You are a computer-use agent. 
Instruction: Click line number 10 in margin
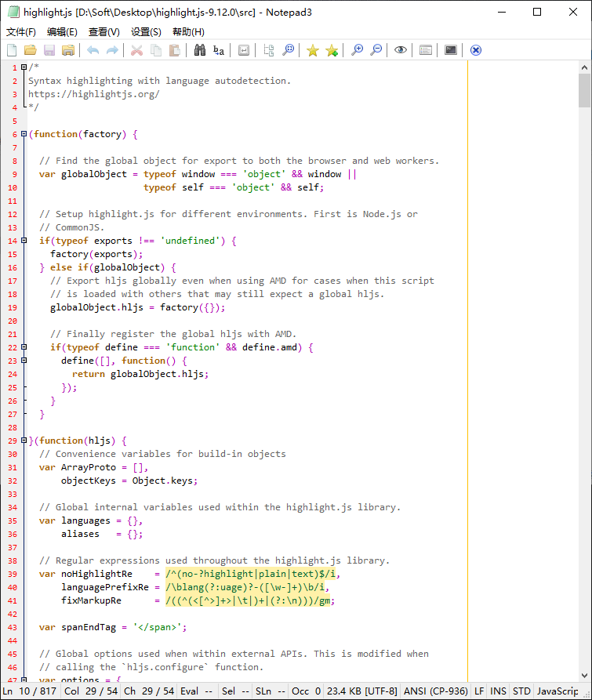pos(13,188)
